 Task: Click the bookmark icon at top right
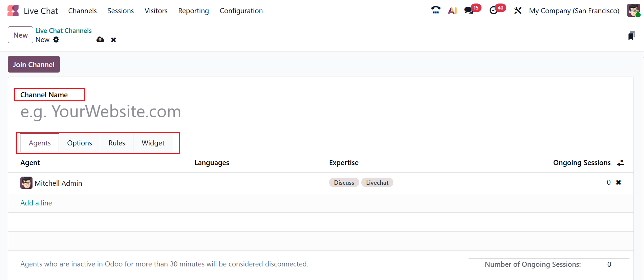click(631, 36)
